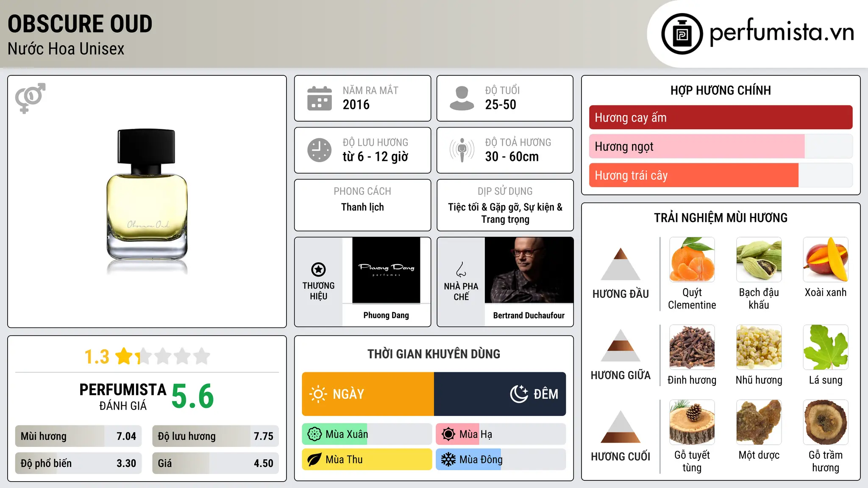
Task: Click the Mùi hương 7.04 score bar
Action: click(78, 436)
